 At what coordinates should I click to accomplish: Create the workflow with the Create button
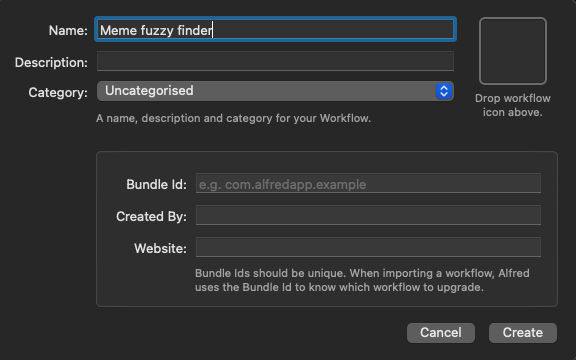523,333
